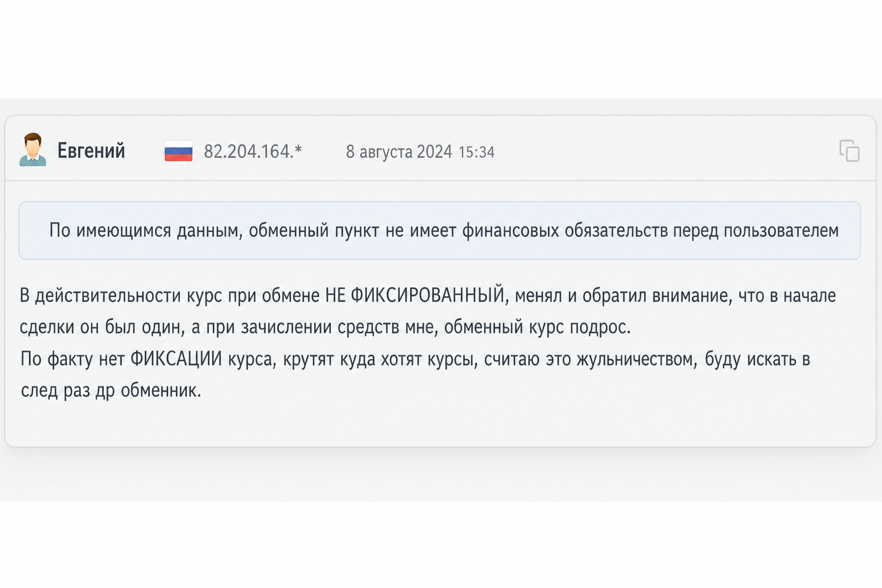882x588 pixels.
Task: Click the word жульничеством in the review
Action: tap(637, 359)
